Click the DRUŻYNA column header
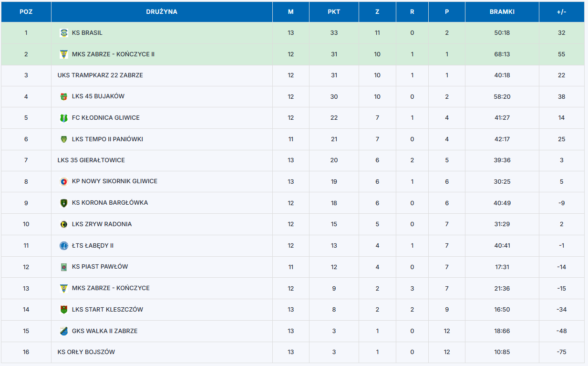The height and width of the screenshot is (366, 588). click(x=162, y=12)
